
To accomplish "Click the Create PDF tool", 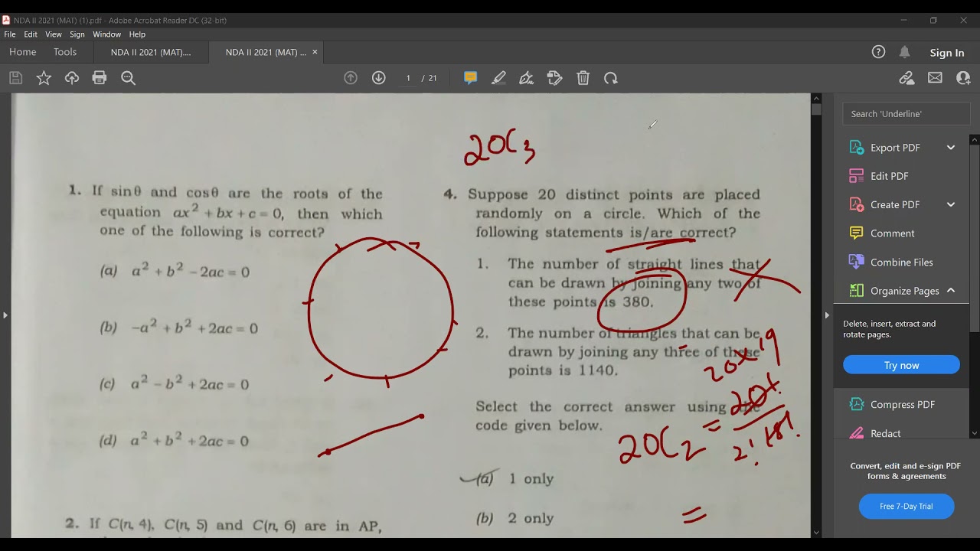I will click(894, 204).
